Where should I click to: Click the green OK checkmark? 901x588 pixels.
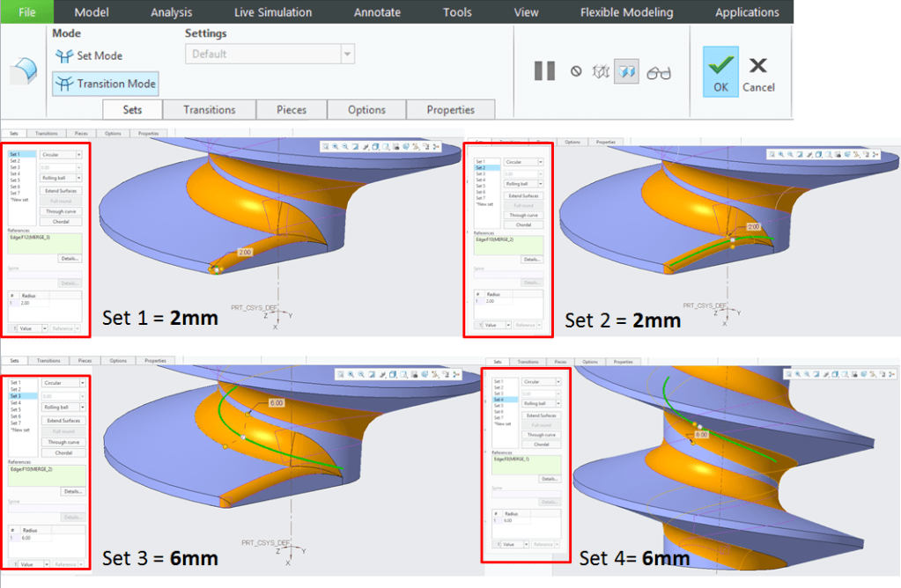click(x=721, y=65)
